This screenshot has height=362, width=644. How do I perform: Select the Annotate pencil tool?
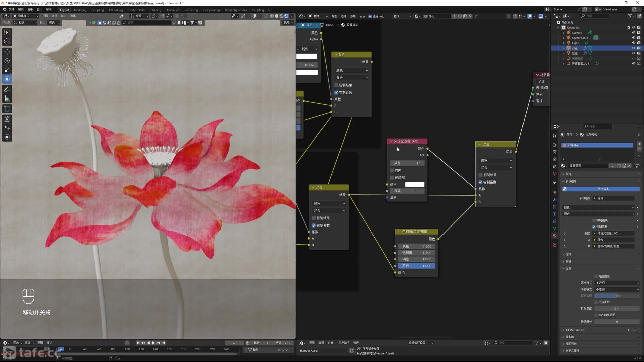tap(7, 89)
